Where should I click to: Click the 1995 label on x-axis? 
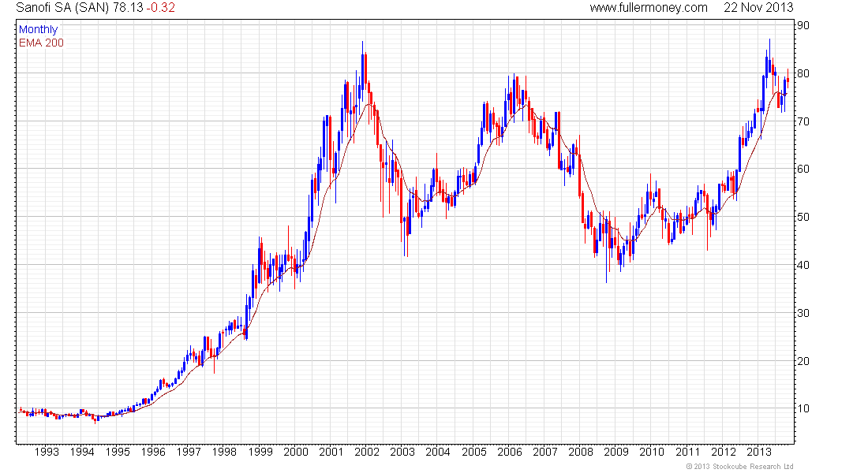point(118,452)
